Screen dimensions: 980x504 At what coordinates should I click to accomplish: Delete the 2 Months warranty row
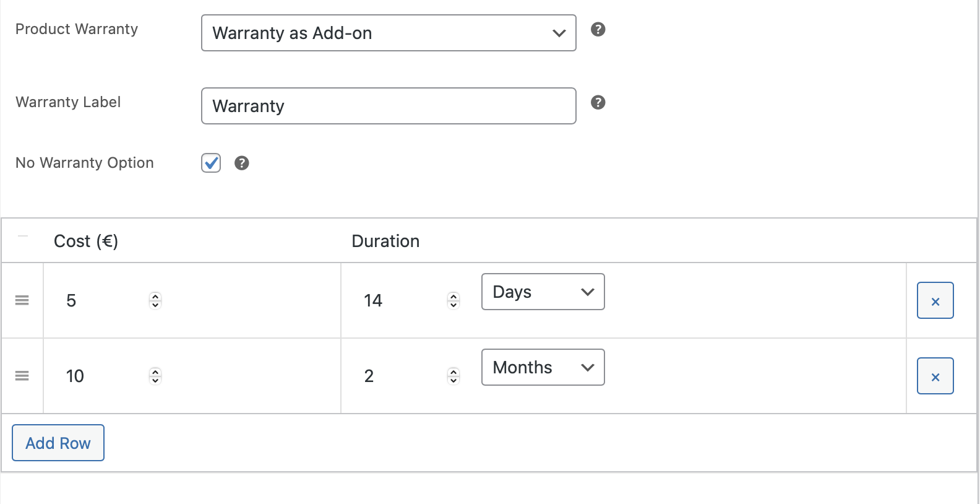pyautogui.click(x=935, y=376)
